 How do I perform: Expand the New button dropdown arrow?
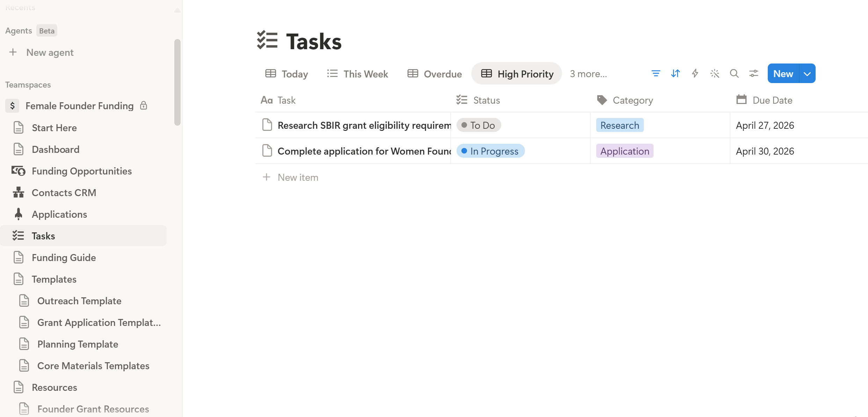coord(807,74)
